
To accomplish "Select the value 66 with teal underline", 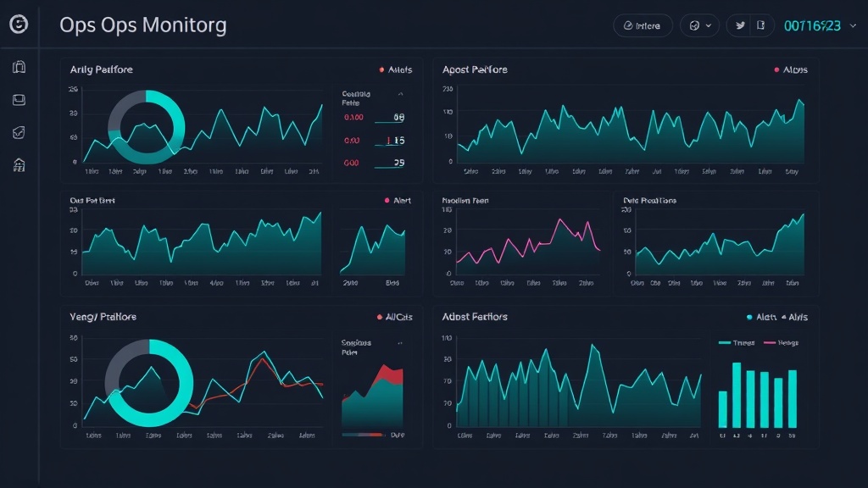I will (398, 117).
